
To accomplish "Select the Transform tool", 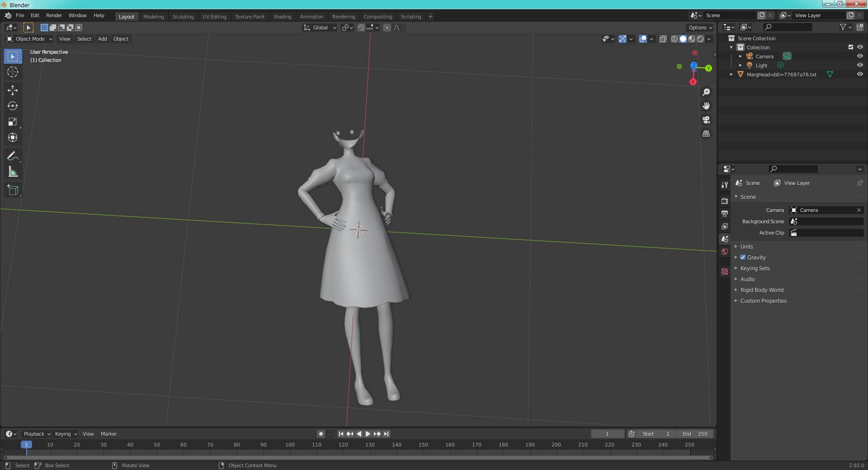I will (13, 138).
